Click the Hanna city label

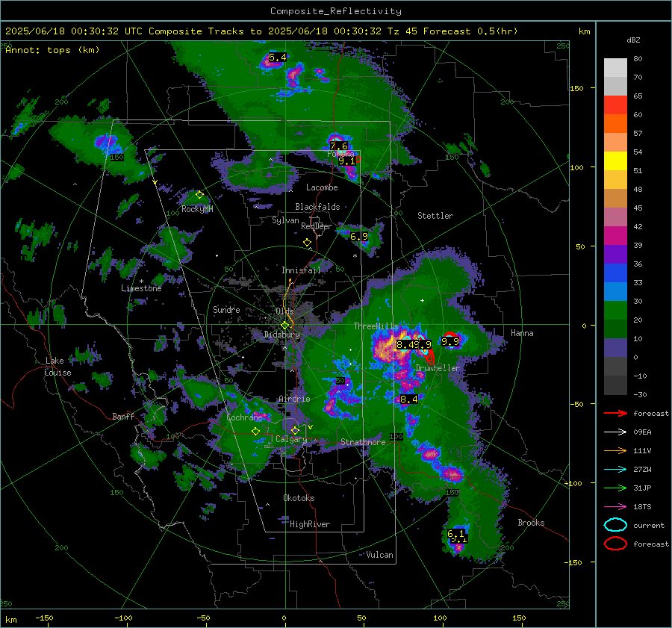click(x=522, y=333)
